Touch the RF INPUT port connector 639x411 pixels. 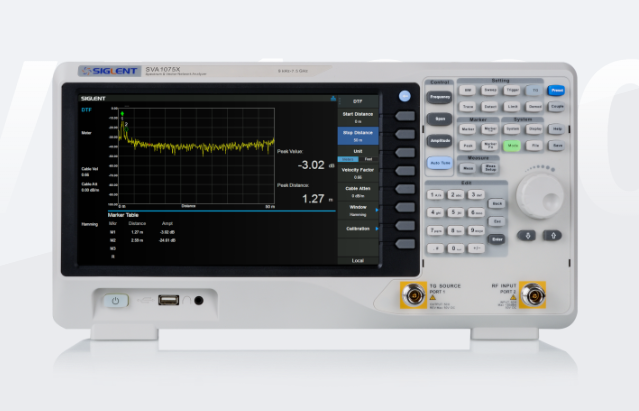coord(532,295)
